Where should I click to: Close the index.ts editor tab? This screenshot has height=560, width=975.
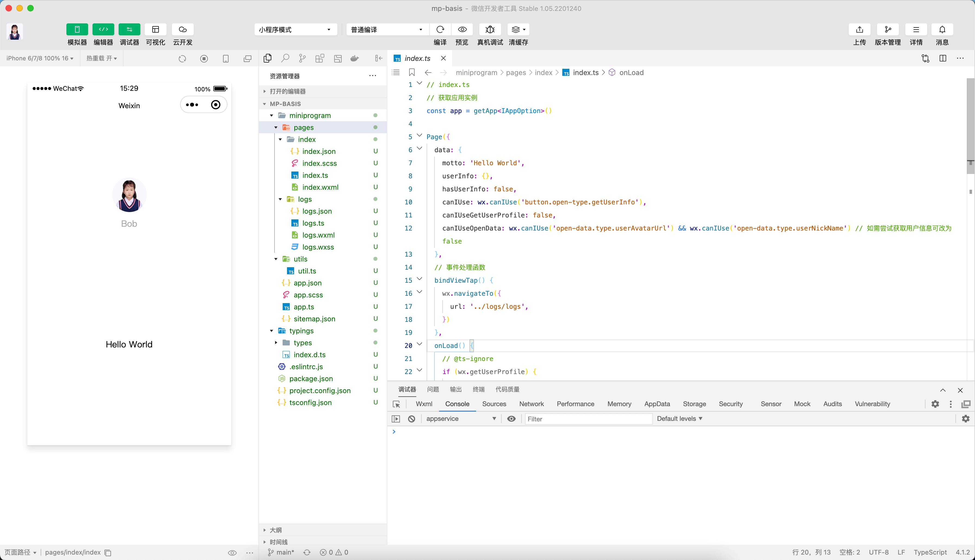(443, 58)
